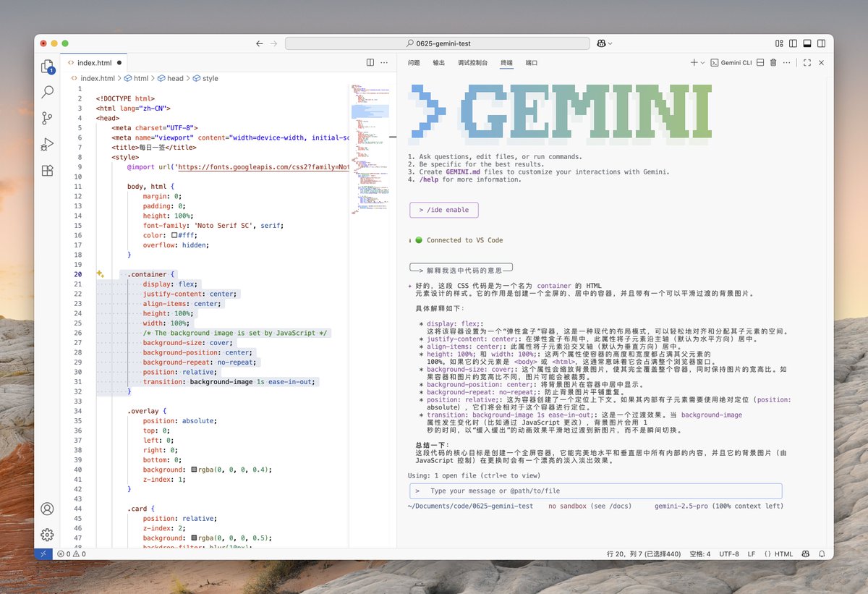Follow the fonts.googleapis.com import URL

coord(263,167)
